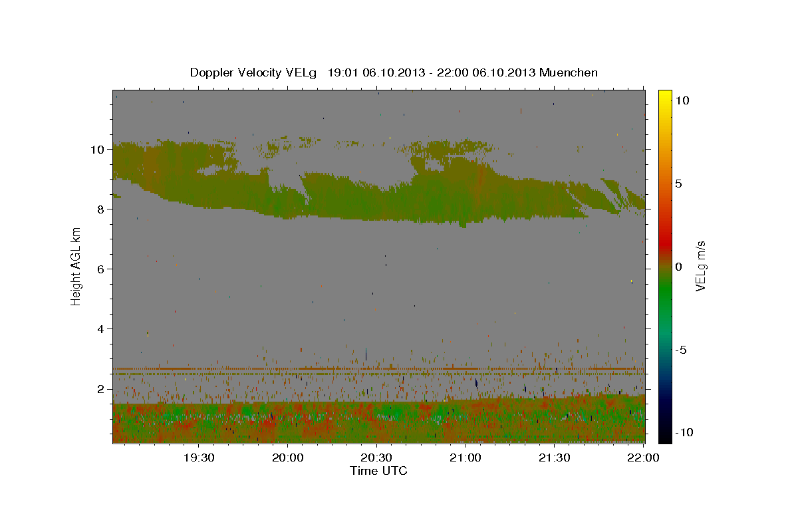The width and height of the screenshot is (798, 532).
Task: Click the 21:00 time tick label
Action: [x=465, y=458]
